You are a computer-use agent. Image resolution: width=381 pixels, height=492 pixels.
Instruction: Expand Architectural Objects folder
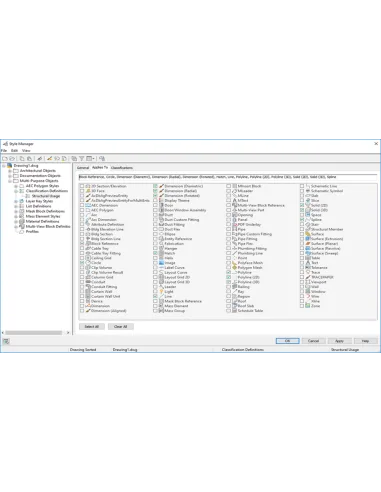pyautogui.click(x=10, y=171)
